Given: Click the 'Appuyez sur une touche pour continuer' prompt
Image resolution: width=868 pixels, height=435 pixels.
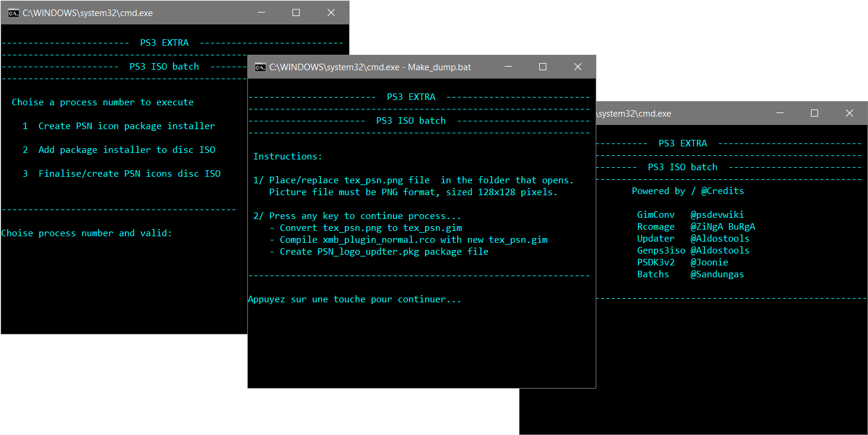Looking at the screenshot, I should (354, 299).
